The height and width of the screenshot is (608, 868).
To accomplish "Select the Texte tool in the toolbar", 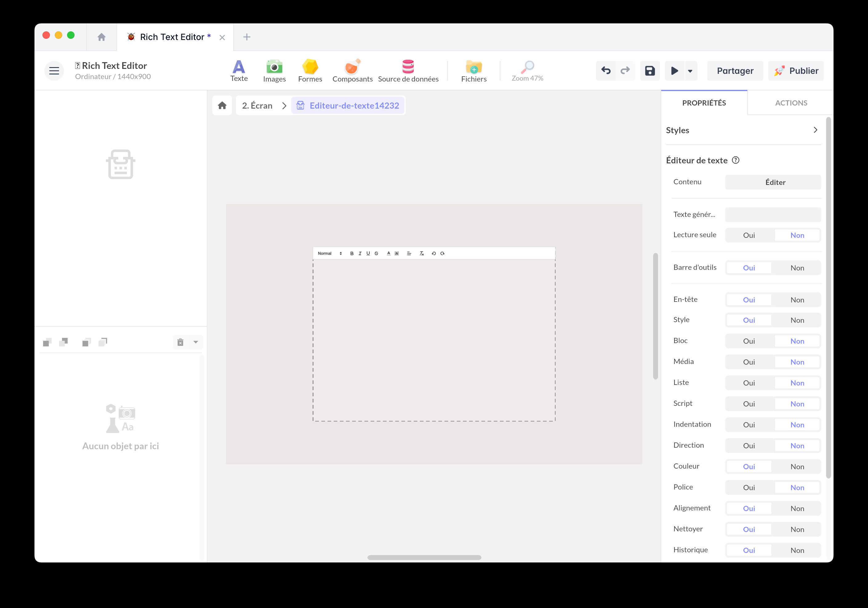I will (239, 70).
